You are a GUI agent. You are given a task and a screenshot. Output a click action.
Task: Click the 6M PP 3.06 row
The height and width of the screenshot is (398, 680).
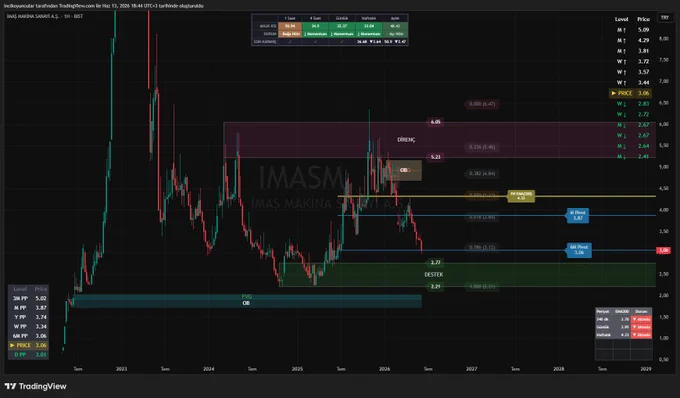[29, 336]
